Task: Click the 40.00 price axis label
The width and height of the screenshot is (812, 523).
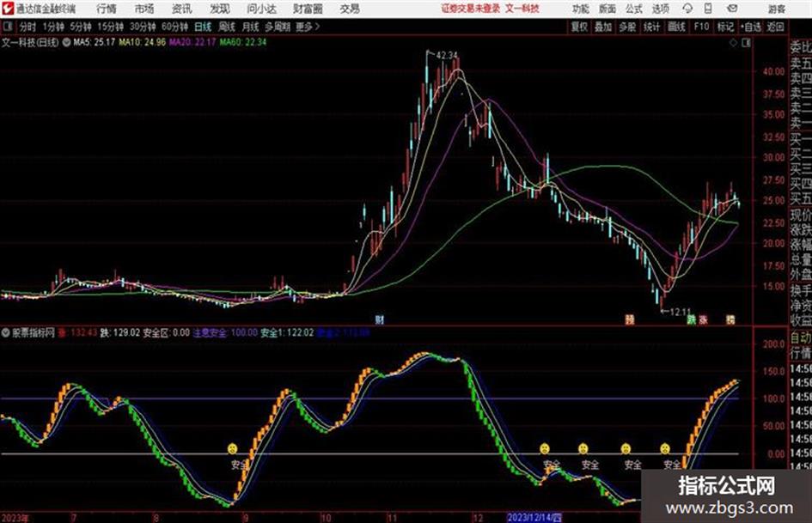Action: (x=773, y=71)
